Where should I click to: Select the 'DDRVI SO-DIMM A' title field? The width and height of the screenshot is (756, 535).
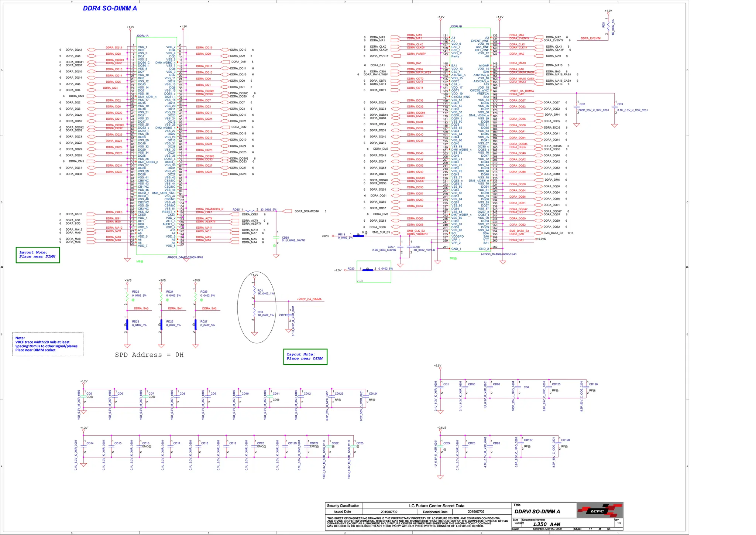[x=537, y=512]
